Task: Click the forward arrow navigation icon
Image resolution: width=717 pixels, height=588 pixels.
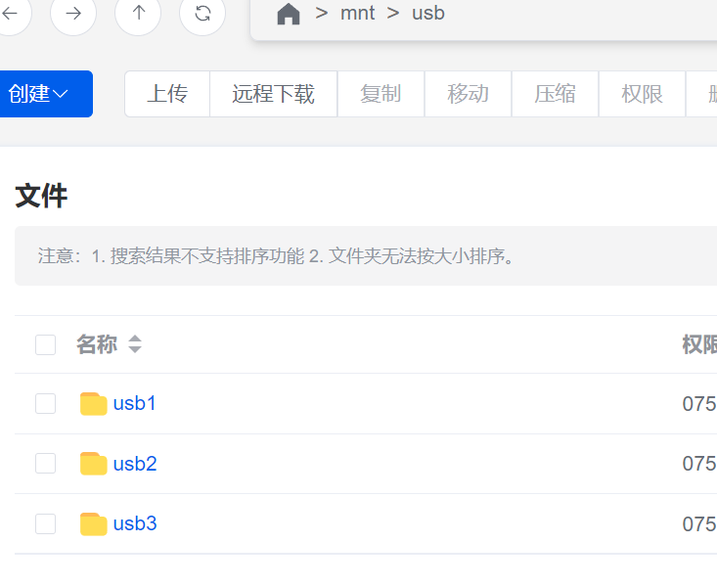Action: pos(73,13)
